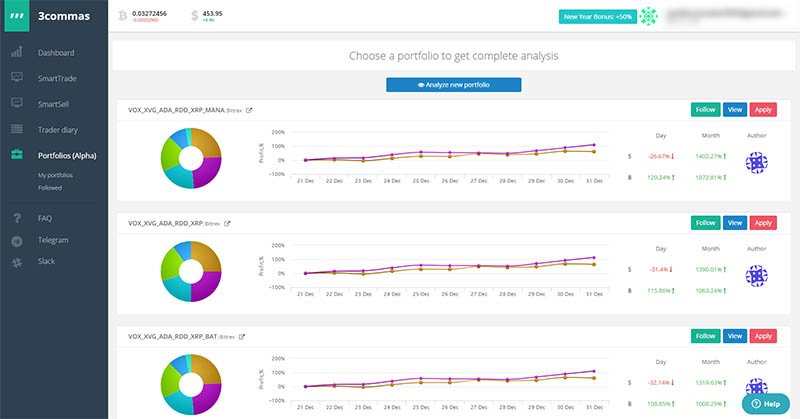Click the FAQ question mark icon

[x=17, y=218]
